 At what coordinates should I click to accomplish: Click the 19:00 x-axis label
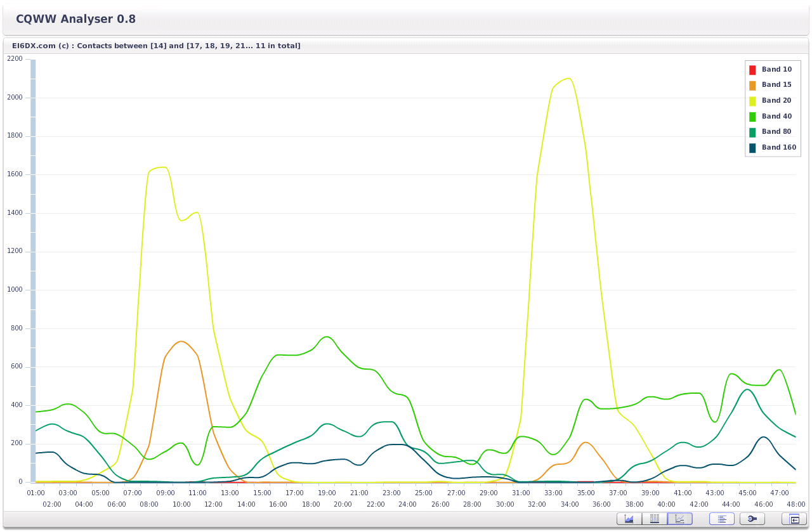[327, 493]
